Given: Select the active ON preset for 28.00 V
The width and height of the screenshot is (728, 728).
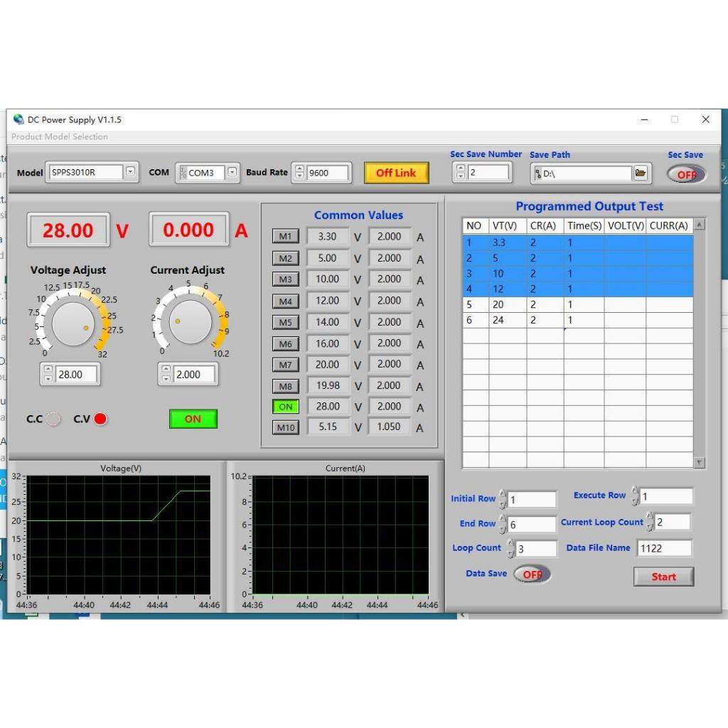Looking at the screenshot, I should coord(286,407).
